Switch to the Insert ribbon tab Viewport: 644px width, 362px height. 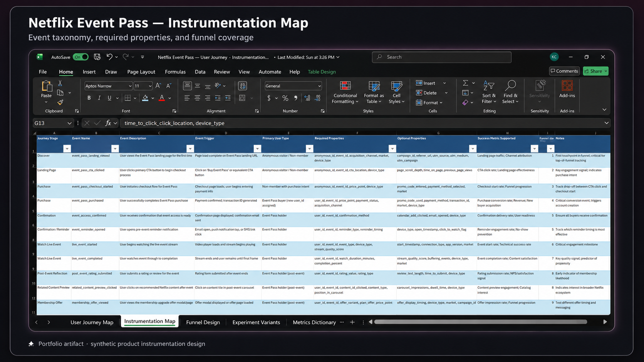point(89,72)
